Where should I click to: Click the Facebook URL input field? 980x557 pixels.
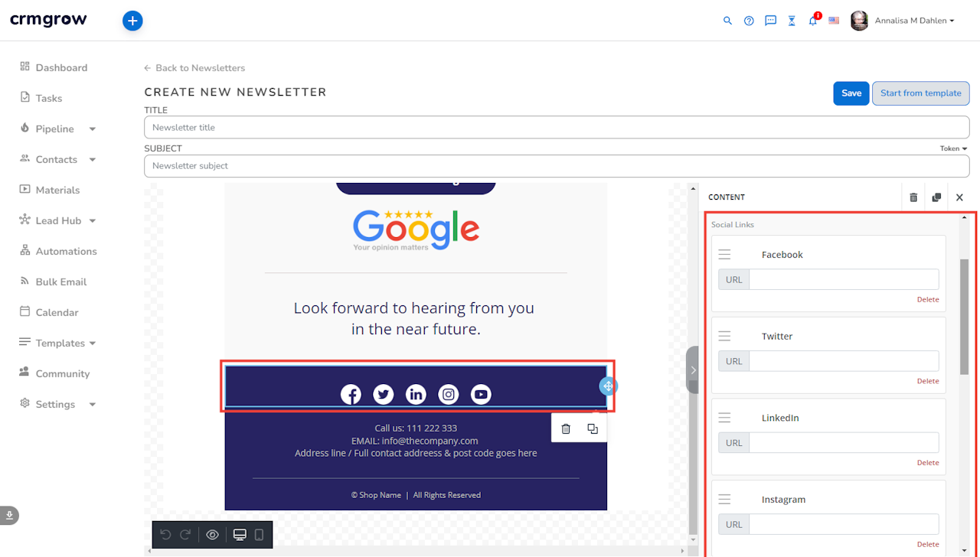[x=844, y=279]
